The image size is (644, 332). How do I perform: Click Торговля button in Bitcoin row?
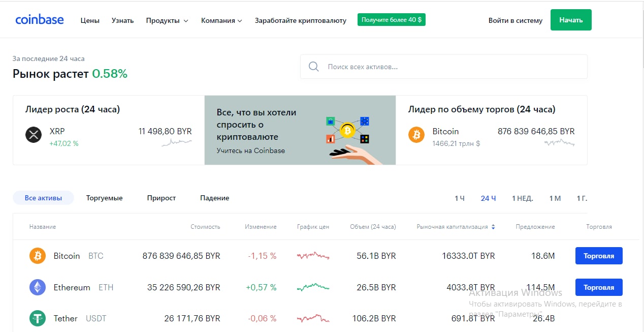599,256
